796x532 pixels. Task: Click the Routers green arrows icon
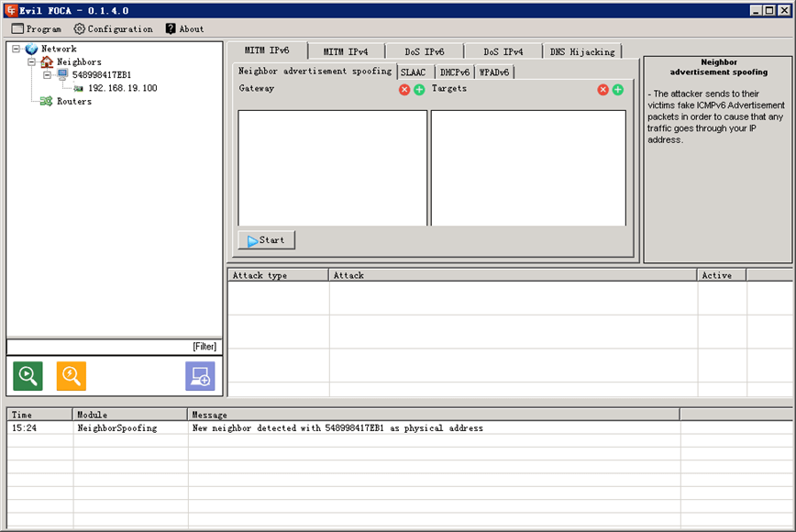[46, 101]
